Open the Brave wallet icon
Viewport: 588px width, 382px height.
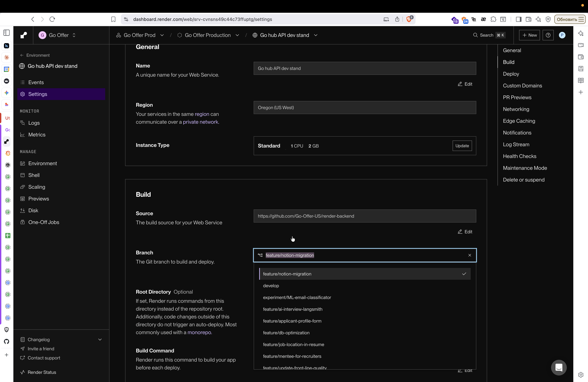pos(528,19)
